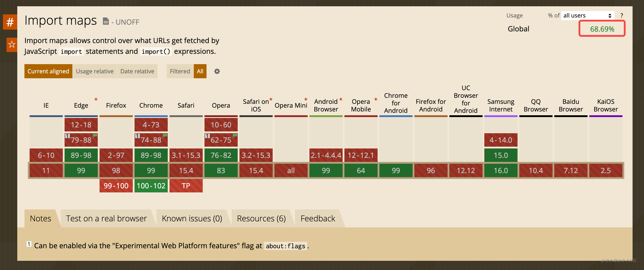Screen dimensions: 644x270
Task: Toggle Usage relative view mode
Action: pos(94,72)
